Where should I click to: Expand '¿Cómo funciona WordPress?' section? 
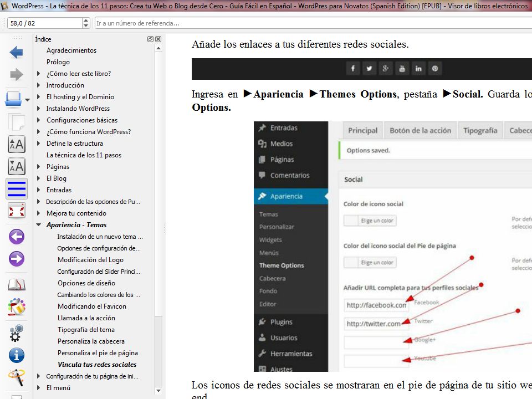point(38,132)
